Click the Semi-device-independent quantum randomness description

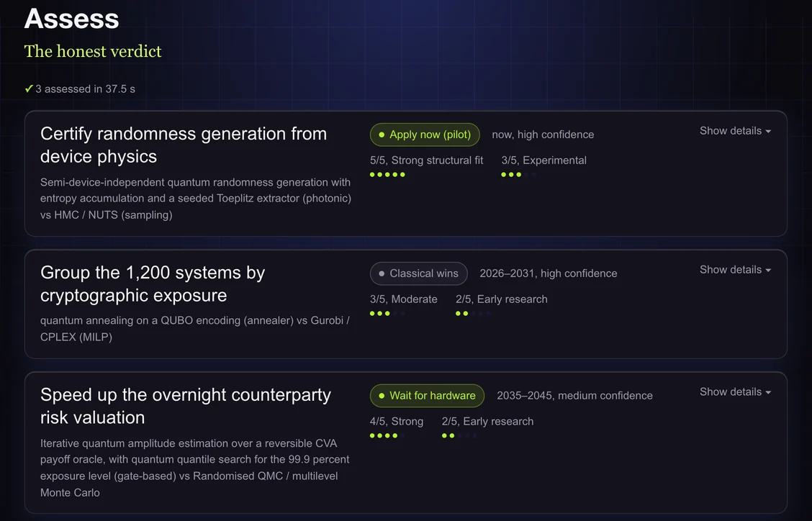(x=196, y=199)
